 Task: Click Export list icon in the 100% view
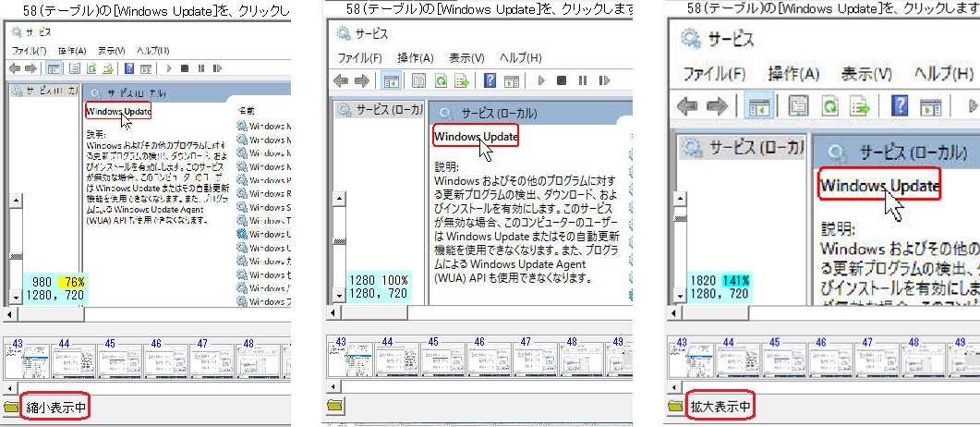coord(462,80)
